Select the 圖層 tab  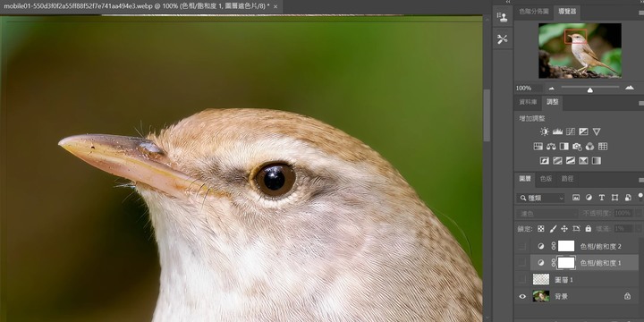pos(525,179)
